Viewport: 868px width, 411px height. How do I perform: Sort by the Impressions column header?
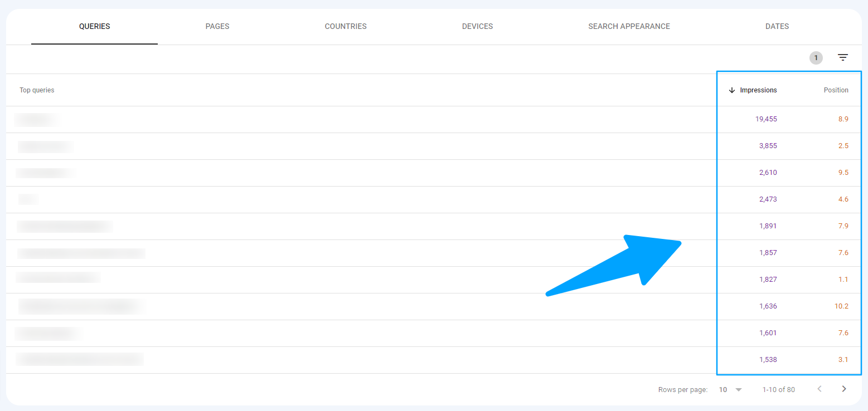click(758, 90)
